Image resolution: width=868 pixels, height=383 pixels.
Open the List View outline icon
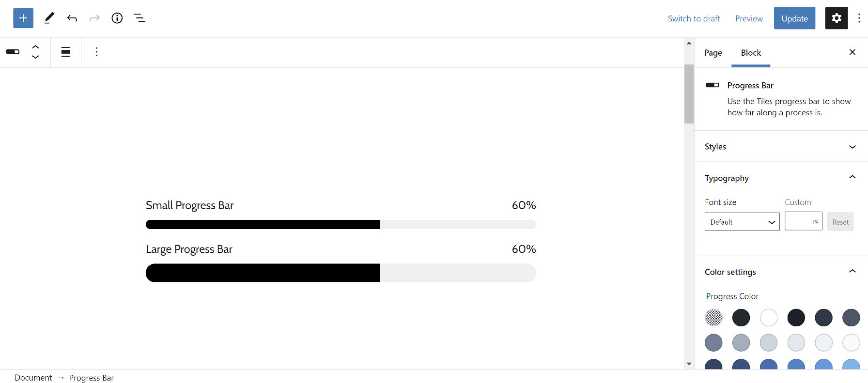pos(139,18)
